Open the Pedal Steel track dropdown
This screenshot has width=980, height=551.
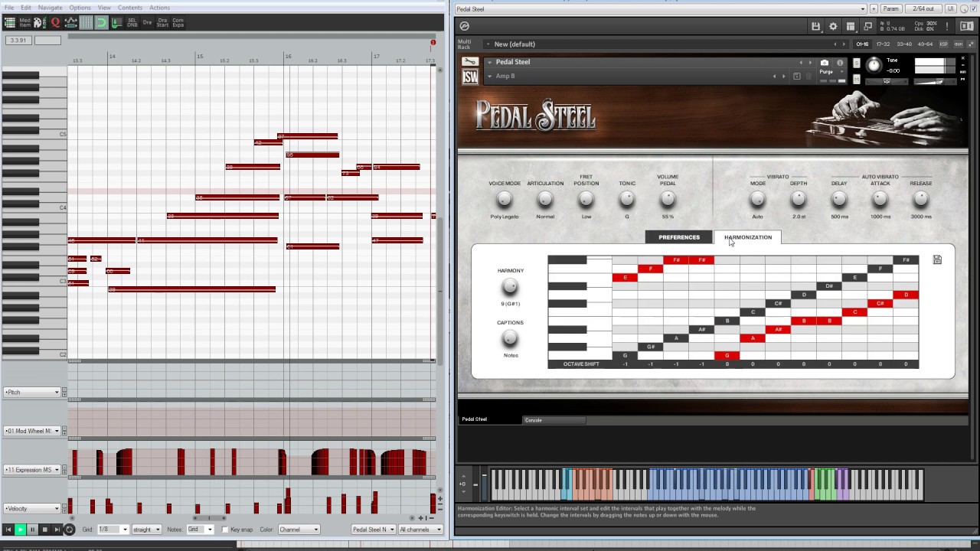374,530
